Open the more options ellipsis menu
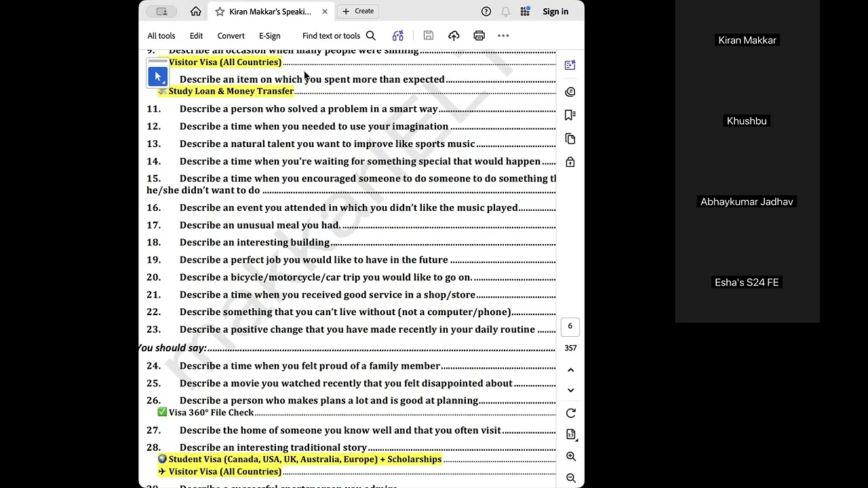868x488 pixels. pos(503,36)
